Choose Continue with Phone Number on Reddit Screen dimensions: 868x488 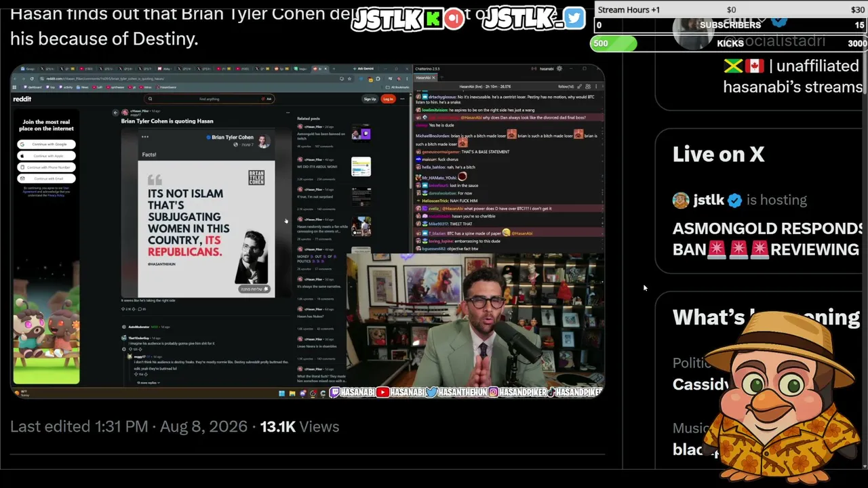point(47,167)
